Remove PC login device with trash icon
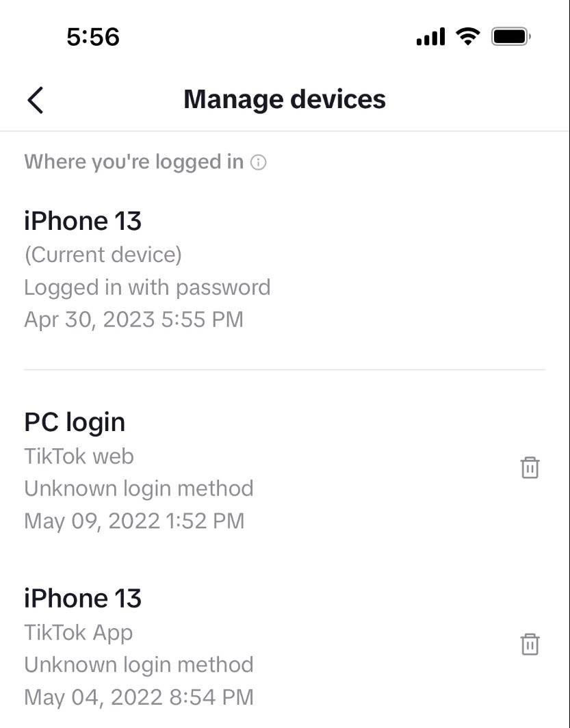 [530, 468]
